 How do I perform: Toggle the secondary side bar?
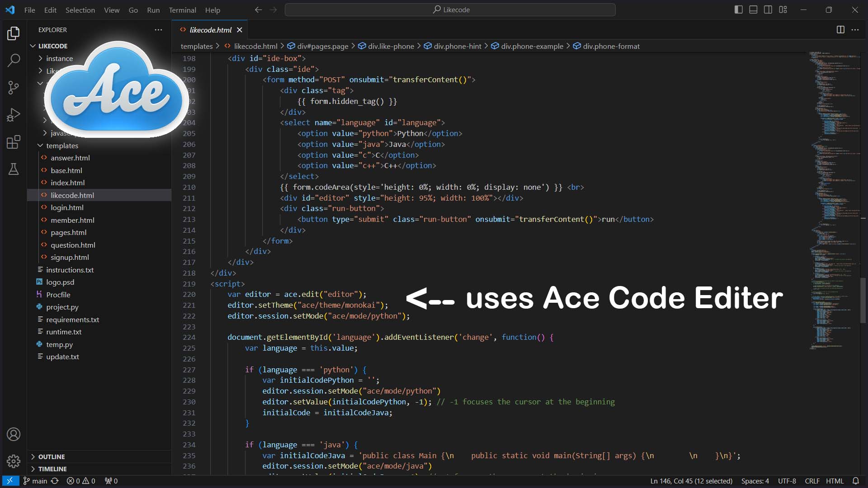click(768, 9)
